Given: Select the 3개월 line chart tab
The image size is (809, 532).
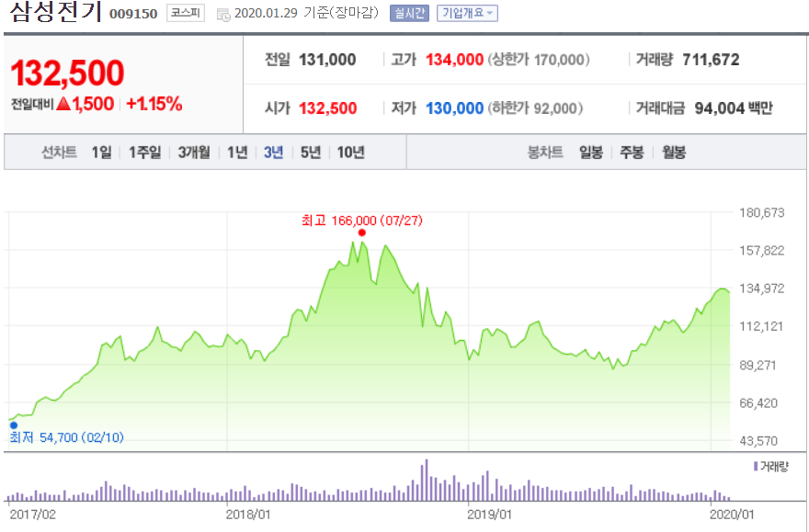Looking at the screenshot, I should click(194, 153).
